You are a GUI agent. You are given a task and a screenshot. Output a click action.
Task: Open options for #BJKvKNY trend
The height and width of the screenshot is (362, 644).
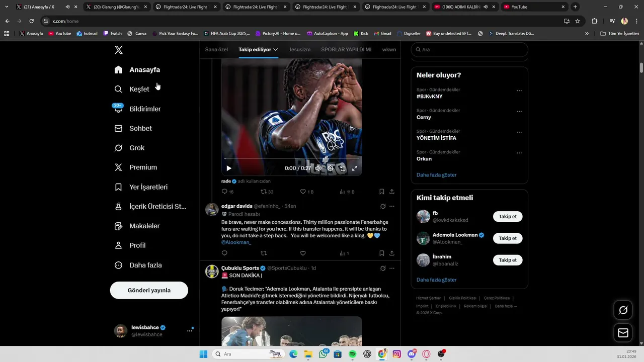click(519, 91)
